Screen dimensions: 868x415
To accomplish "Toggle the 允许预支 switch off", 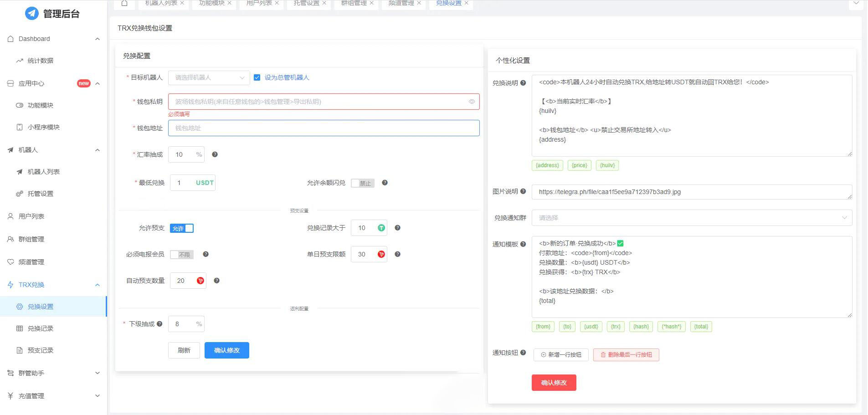I will tap(182, 228).
